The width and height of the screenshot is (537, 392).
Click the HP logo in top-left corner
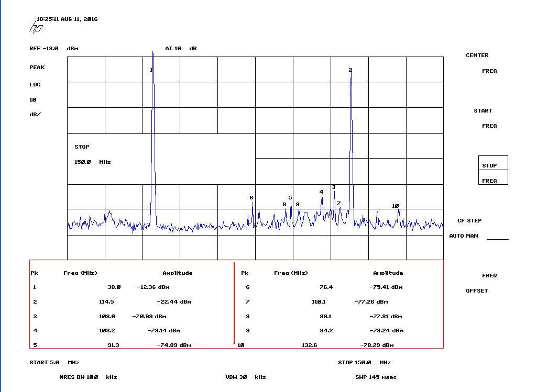[36, 27]
